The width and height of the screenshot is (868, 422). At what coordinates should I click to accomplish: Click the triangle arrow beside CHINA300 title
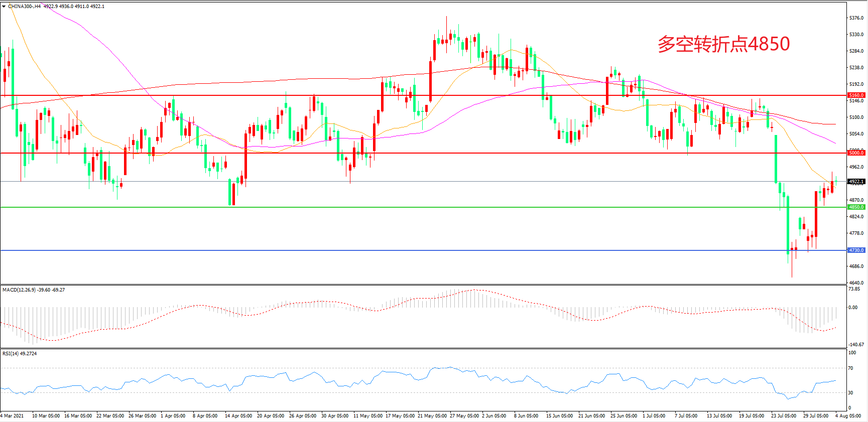[4, 7]
